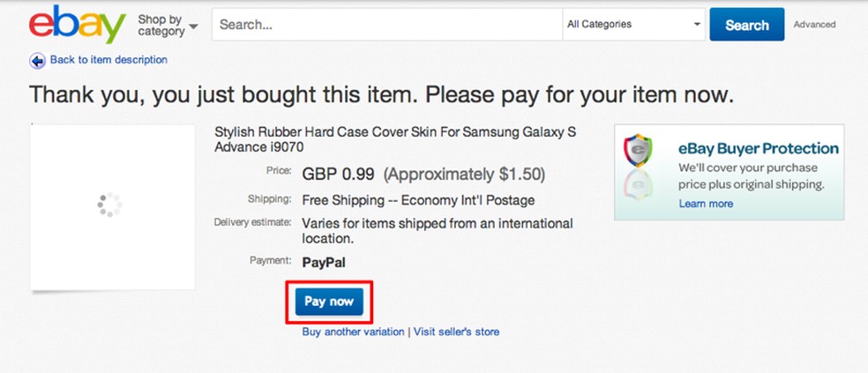Click the eBay Buyer Protection heading
The width and height of the screenshot is (868, 373).
tap(758, 148)
